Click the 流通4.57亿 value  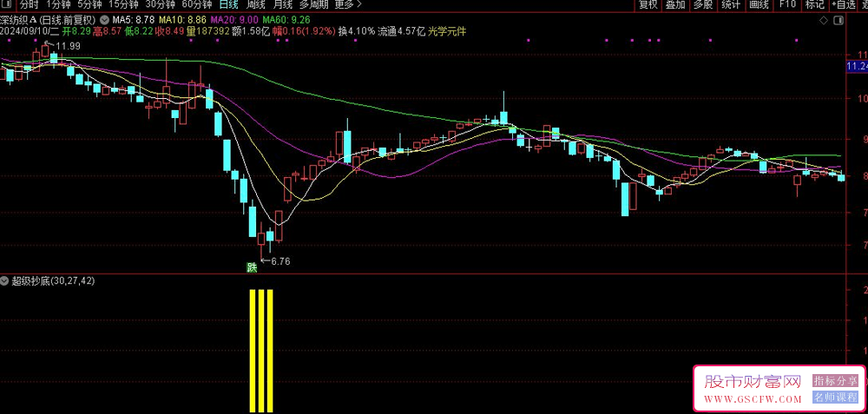click(402, 31)
